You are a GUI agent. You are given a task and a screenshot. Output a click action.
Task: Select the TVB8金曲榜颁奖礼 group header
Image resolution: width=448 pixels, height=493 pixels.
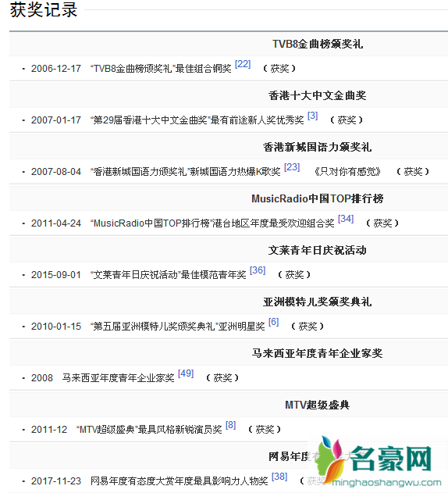(x=318, y=44)
